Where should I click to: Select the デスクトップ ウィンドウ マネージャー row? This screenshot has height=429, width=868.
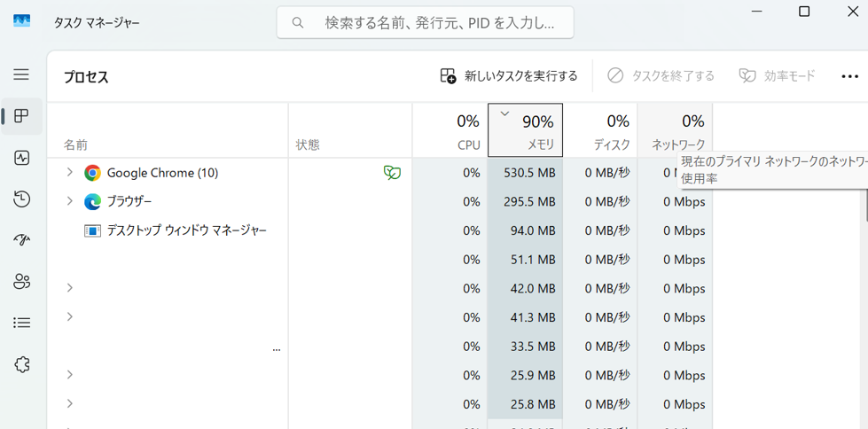click(x=186, y=230)
